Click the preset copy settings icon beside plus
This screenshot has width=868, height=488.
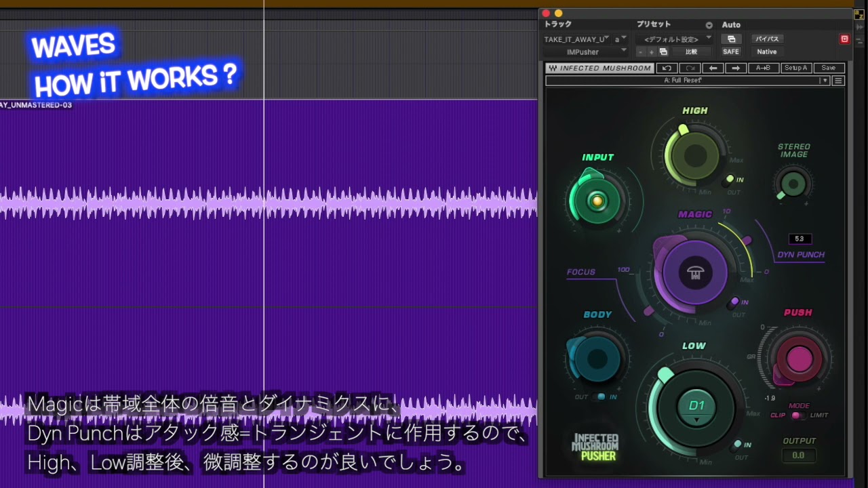point(663,52)
